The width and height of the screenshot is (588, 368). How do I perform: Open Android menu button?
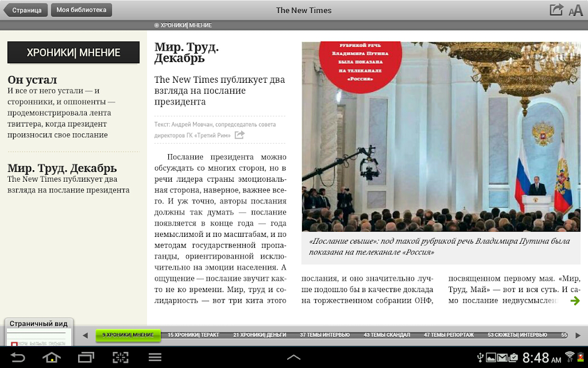pos(155,357)
